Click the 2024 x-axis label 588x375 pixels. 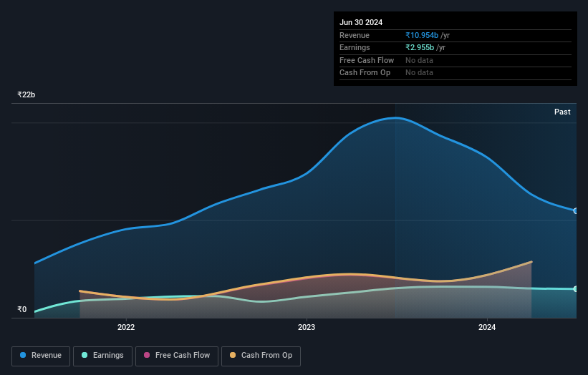click(487, 327)
